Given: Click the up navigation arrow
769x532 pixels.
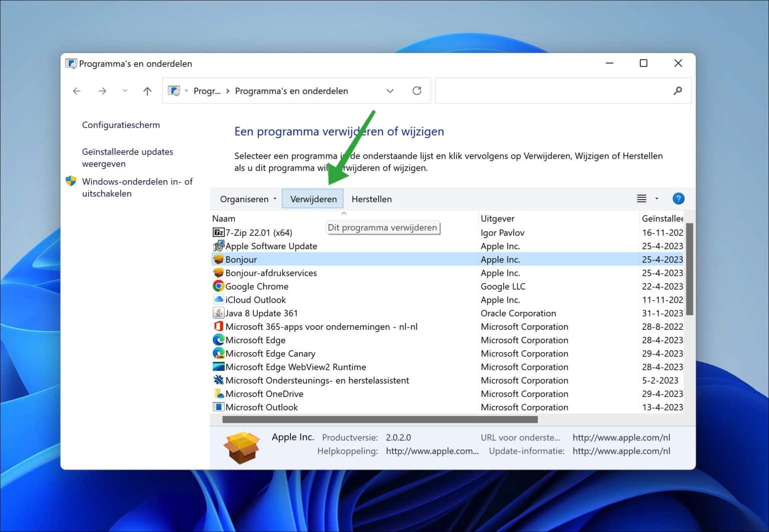Looking at the screenshot, I should click(147, 91).
